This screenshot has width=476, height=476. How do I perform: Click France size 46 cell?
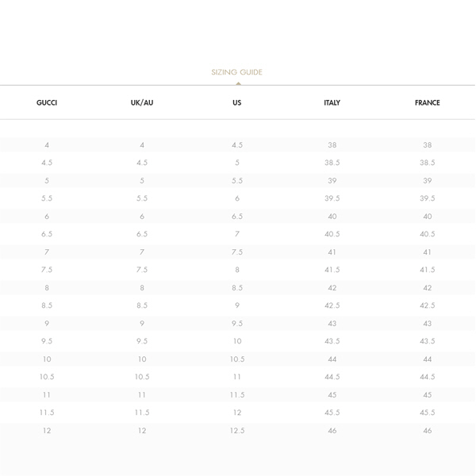[428, 431]
